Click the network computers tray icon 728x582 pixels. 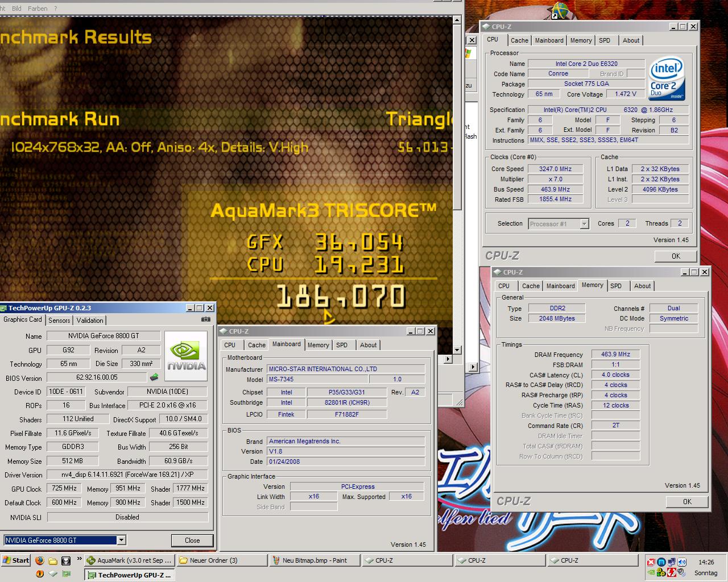672,562
